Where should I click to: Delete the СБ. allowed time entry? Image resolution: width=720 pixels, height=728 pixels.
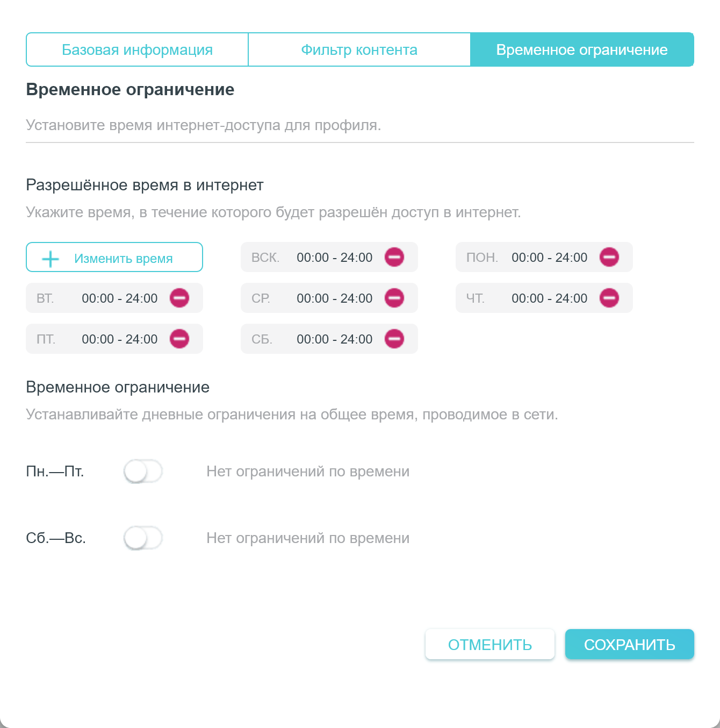(394, 339)
